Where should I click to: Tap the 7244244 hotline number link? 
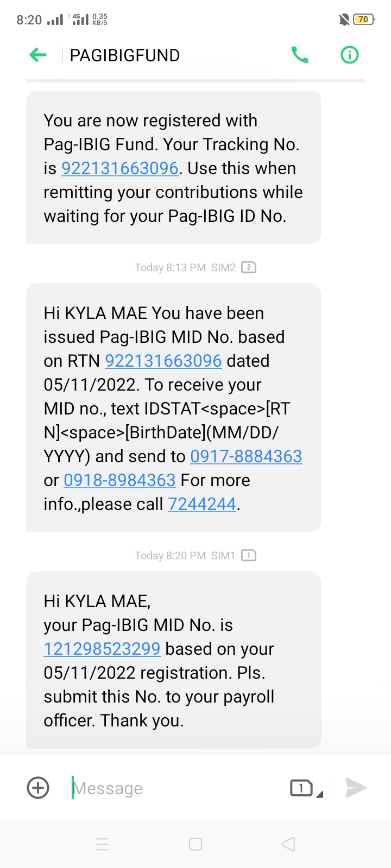202,504
